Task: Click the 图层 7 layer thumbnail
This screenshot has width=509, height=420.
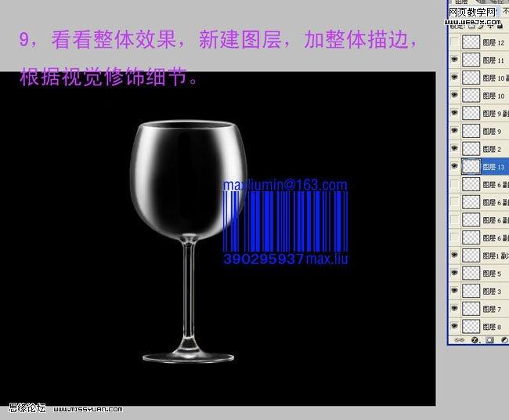Action: coord(471,309)
